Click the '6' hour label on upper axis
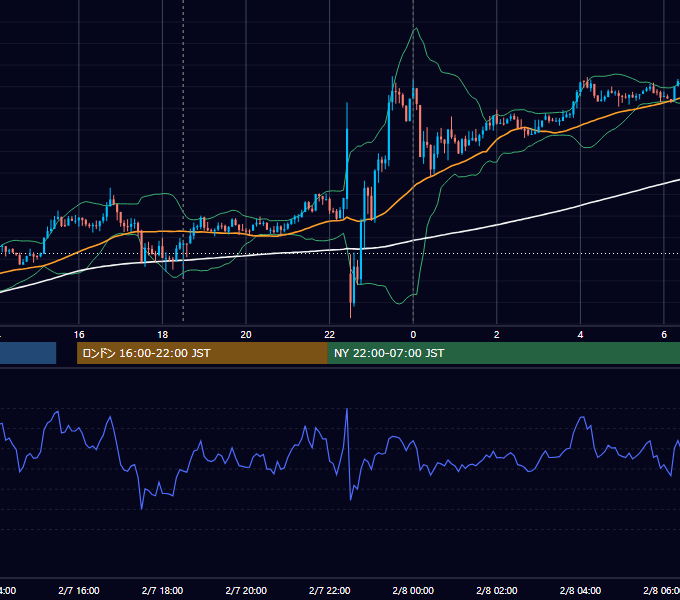 pos(664,335)
